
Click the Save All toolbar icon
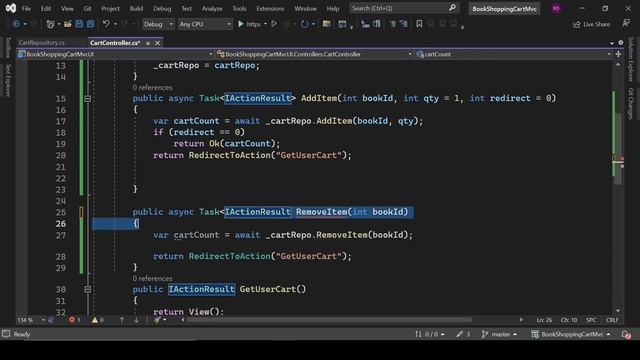click(90, 24)
